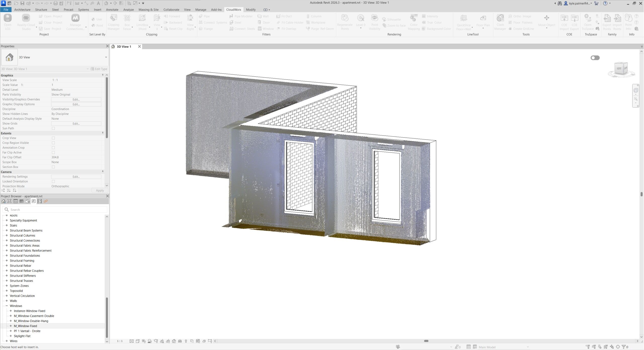Click the ViewCube LEFT face

pos(619,68)
